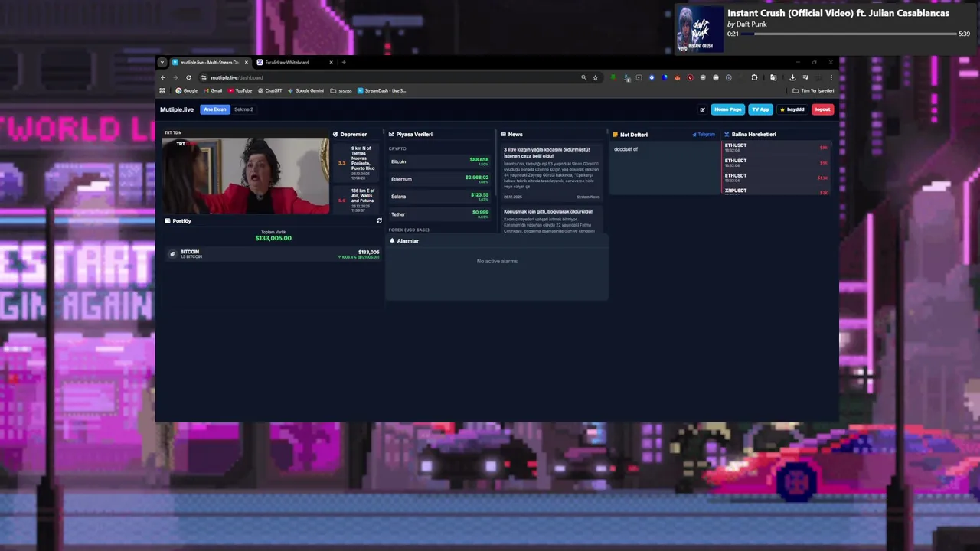
Task: Click the Home Page button
Action: 727,109
